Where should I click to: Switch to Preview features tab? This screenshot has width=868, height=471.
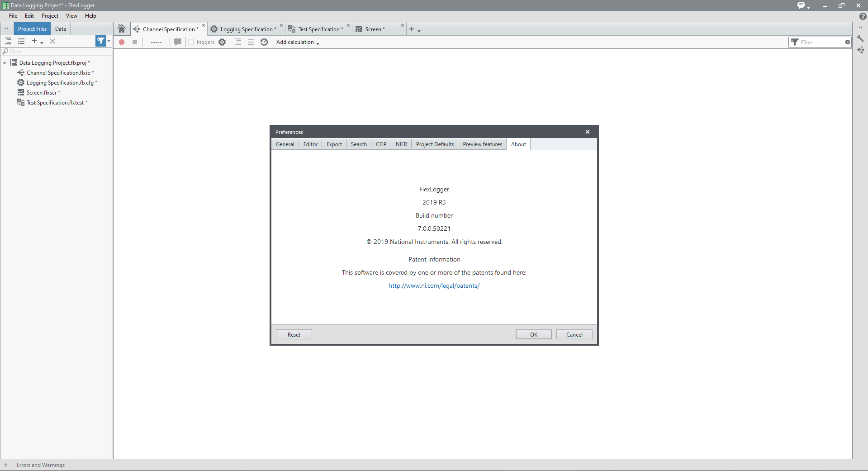[x=482, y=144]
